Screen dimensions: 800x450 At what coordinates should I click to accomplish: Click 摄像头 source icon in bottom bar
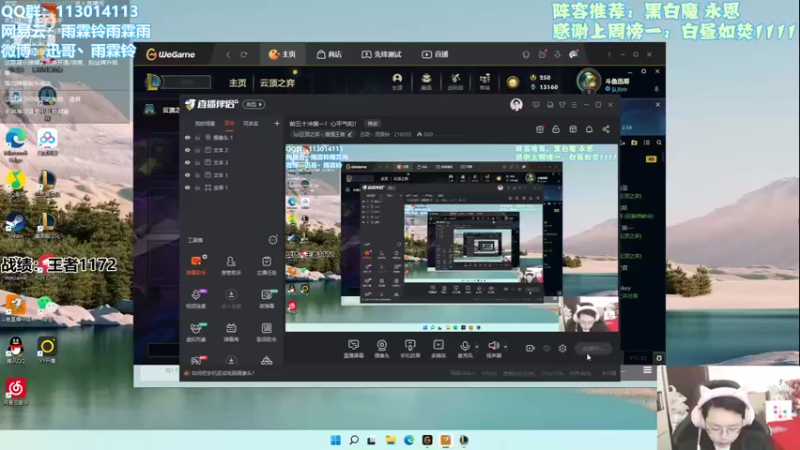click(382, 348)
